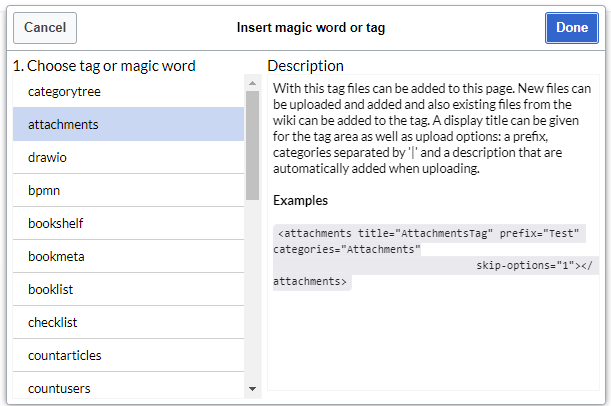Click scrollbar track below the thumb
Screen dimensions: 611x406
253,290
